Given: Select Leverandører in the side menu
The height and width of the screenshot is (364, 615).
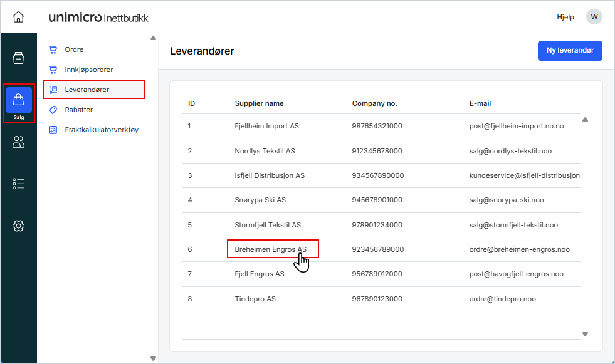Looking at the screenshot, I should [x=87, y=90].
